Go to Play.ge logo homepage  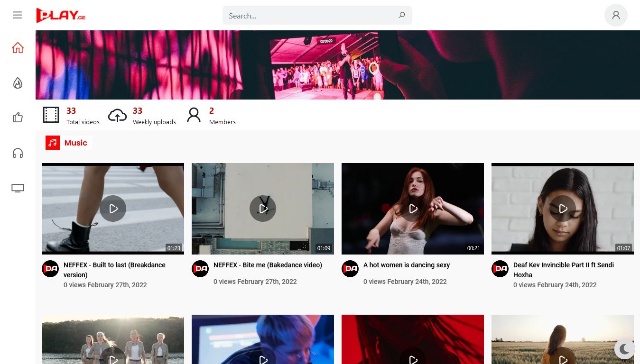61,15
